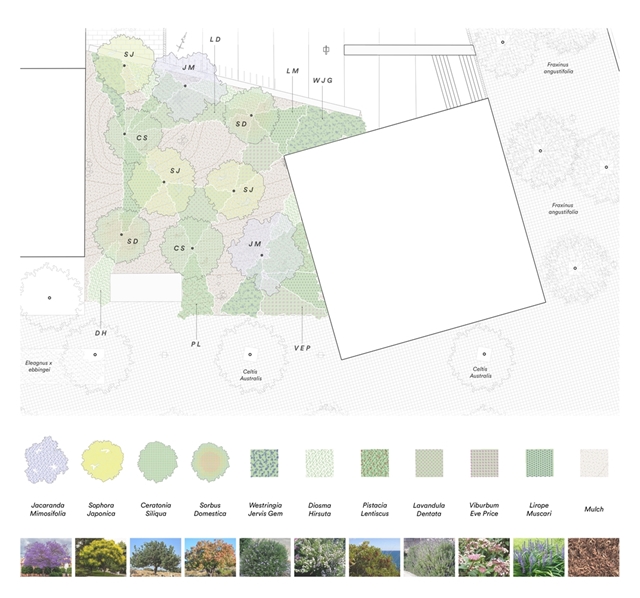Click the WJG label on the plan
The image size is (640, 598).
[x=322, y=80]
